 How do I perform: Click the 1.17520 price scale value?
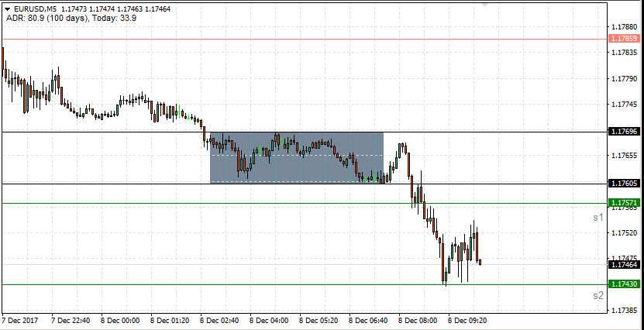pyautogui.click(x=624, y=233)
